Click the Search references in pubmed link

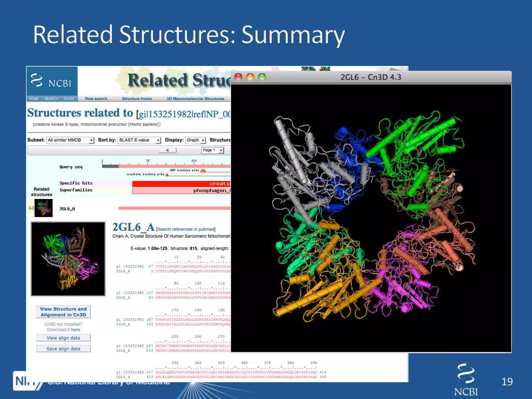185,229
